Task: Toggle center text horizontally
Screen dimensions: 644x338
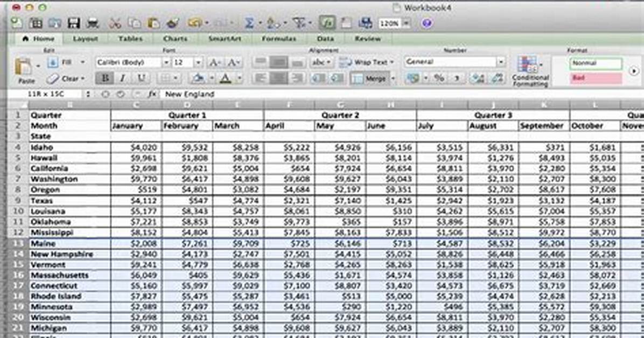Action: [x=278, y=78]
